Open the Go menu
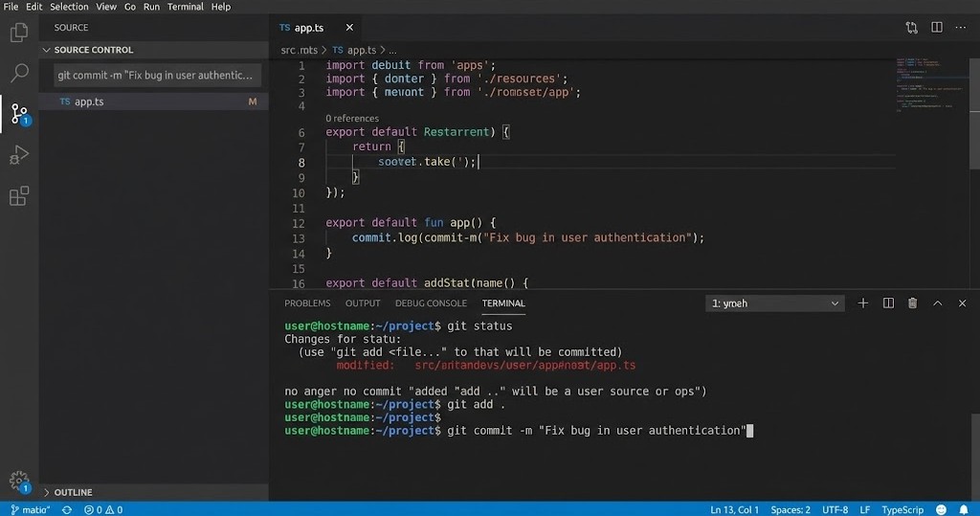980x516 pixels. pyautogui.click(x=130, y=7)
